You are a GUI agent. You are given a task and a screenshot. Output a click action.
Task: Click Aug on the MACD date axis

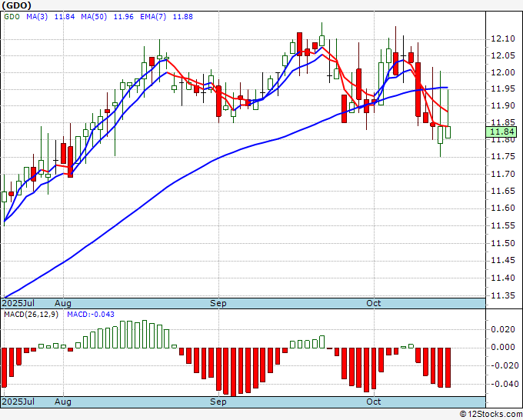click(x=63, y=402)
